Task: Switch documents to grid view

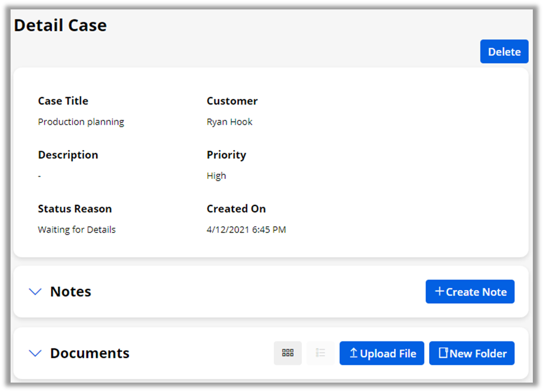Action: pyautogui.click(x=287, y=353)
